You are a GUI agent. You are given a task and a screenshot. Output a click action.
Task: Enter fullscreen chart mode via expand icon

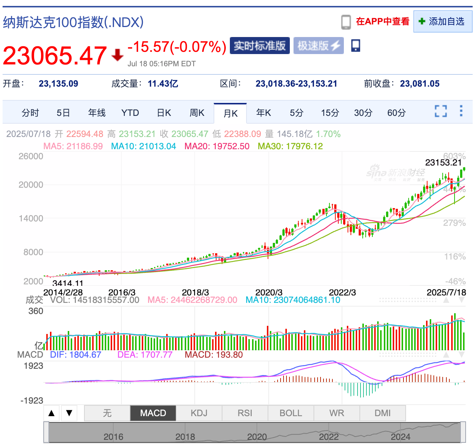point(440,111)
